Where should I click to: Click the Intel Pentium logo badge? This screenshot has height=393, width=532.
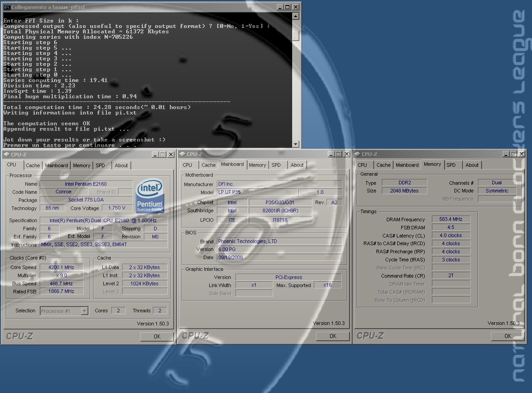(150, 196)
